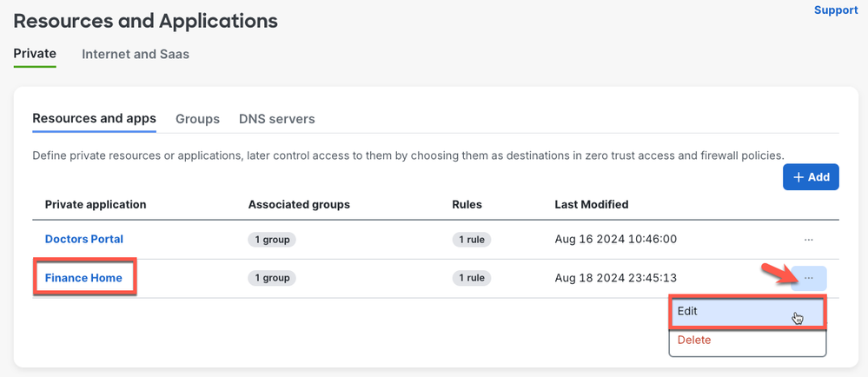The height and width of the screenshot is (377, 868).
Task: Open the Doctors Portal application link
Action: [x=84, y=239]
